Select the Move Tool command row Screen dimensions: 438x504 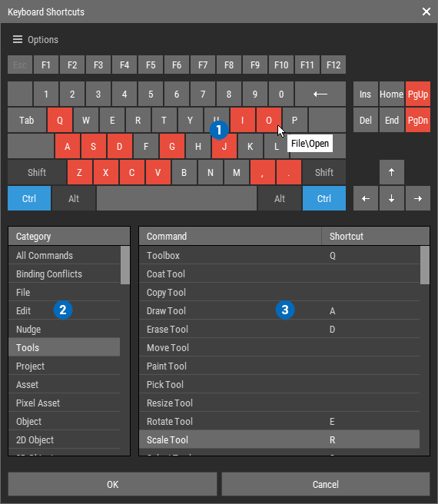[280, 347]
